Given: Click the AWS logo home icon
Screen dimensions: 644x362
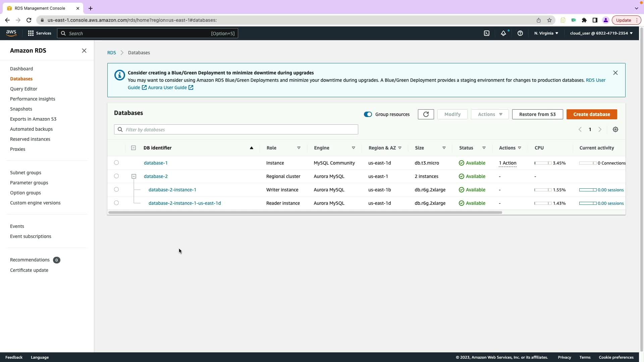Looking at the screenshot, I should [x=11, y=33].
